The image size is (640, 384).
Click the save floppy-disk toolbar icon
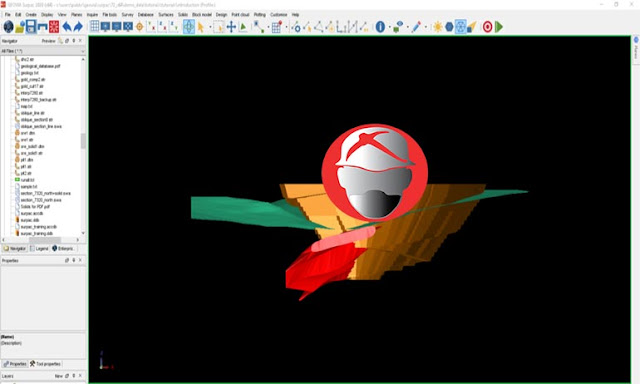[31, 27]
